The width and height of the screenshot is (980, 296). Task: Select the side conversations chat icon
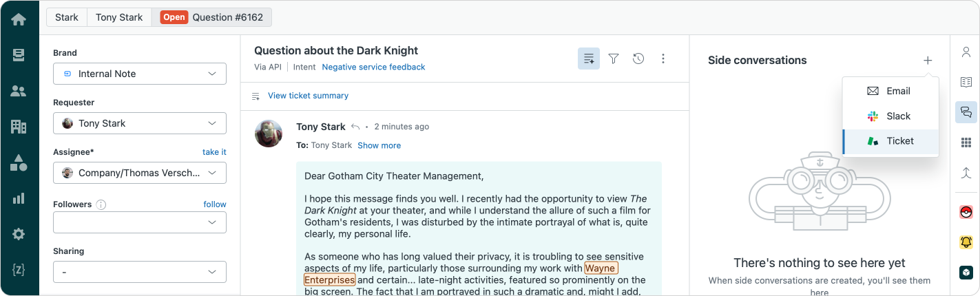tap(966, 112)
